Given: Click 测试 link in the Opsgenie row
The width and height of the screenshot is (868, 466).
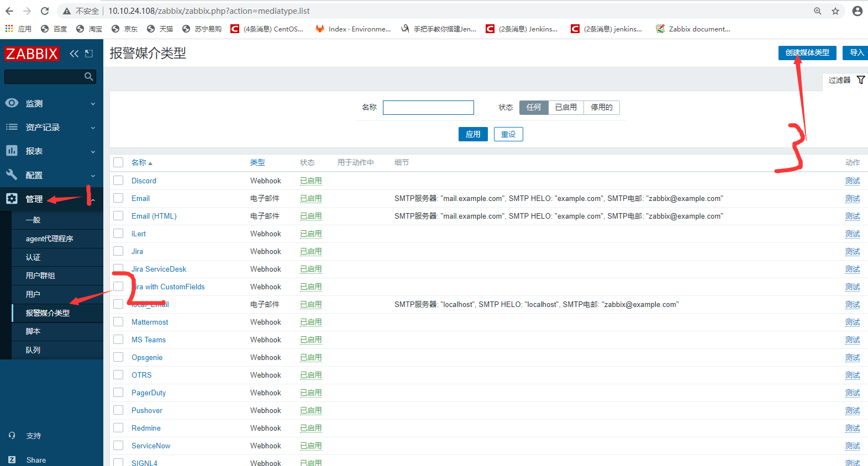Looking at the screenshot, I should (x=853, y=357).
